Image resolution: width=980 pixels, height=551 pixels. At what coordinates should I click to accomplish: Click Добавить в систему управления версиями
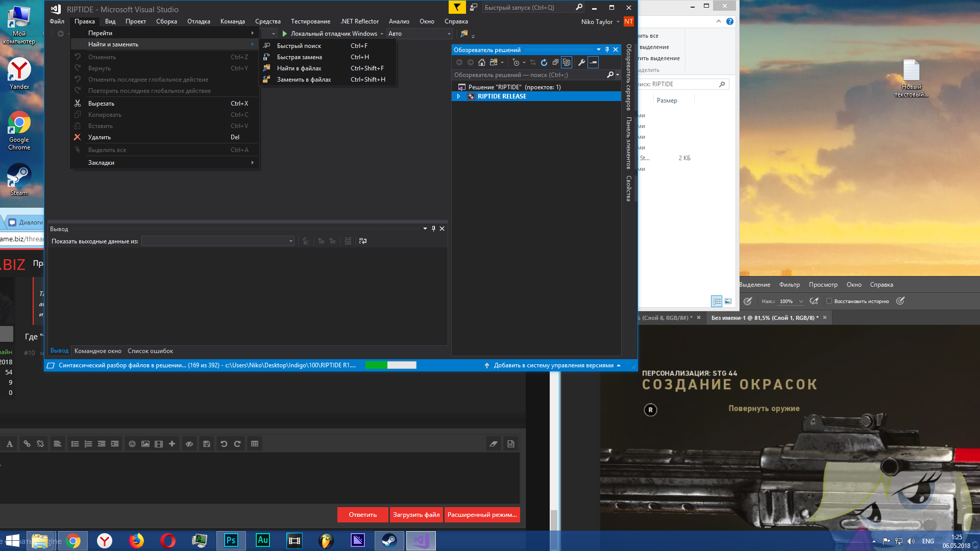point(553,365)
